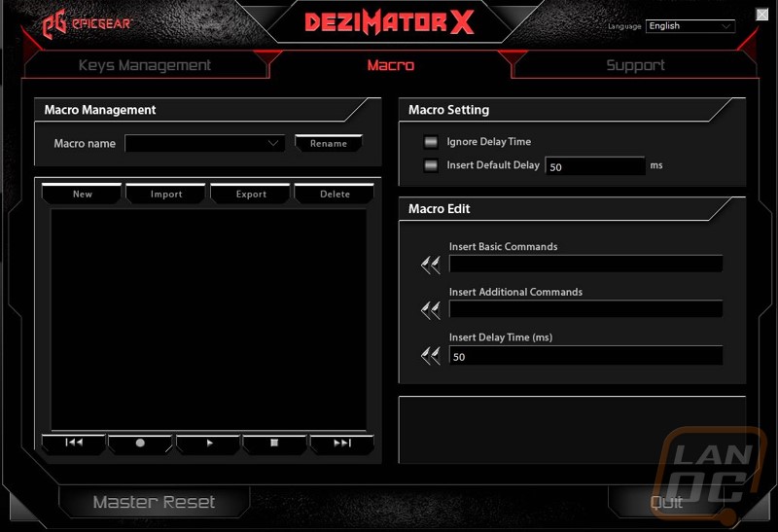Switch to the Keys Management tab
This screenshot has height=532, width=778.
click(145, 65)
